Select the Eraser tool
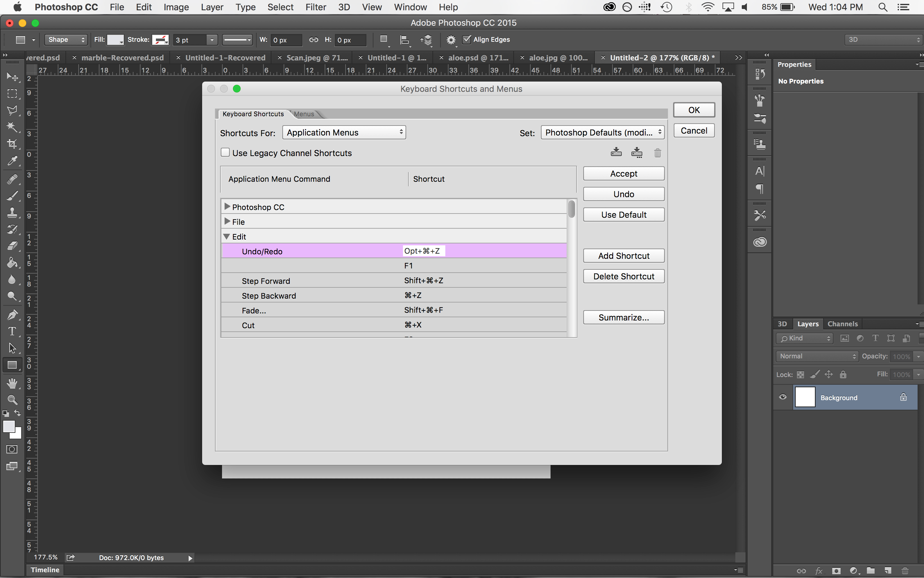 12,246
